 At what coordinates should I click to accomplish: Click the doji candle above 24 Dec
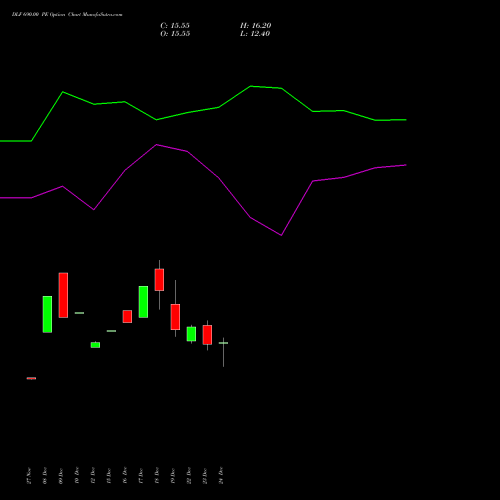click(223, 343)
